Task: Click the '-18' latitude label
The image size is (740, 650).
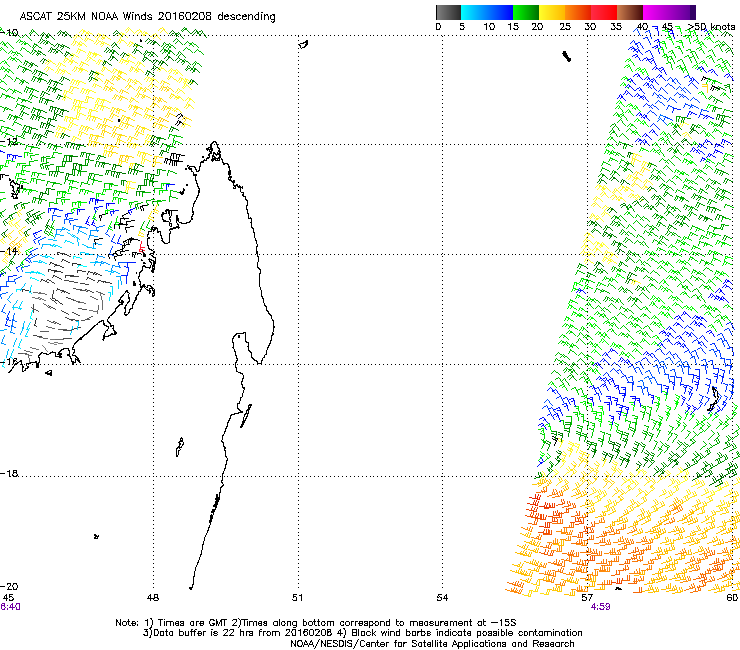Action: click(9, 473)
